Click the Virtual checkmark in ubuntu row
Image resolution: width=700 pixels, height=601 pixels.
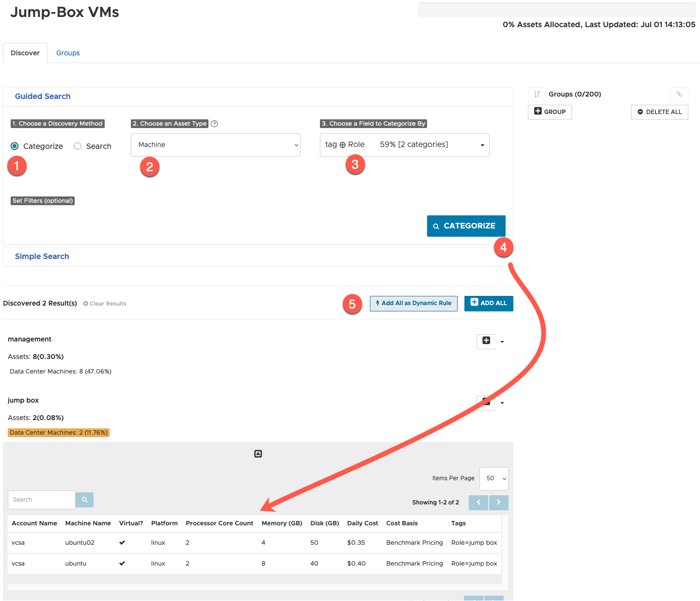[122, 564]
